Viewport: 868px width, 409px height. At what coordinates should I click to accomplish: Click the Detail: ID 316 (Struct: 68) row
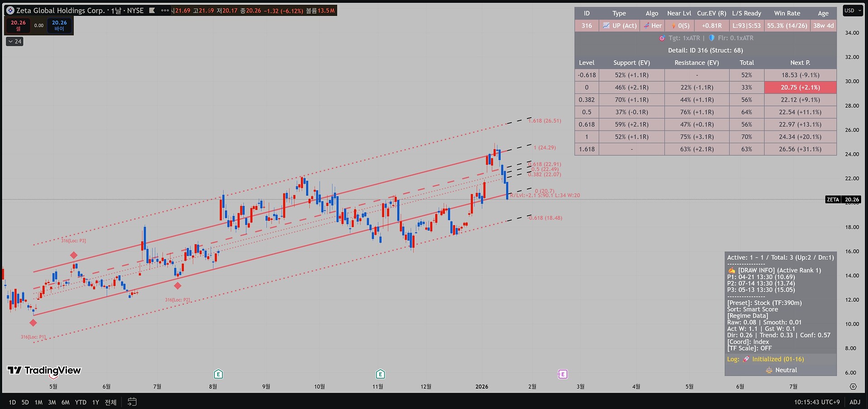tap(705, 50)
